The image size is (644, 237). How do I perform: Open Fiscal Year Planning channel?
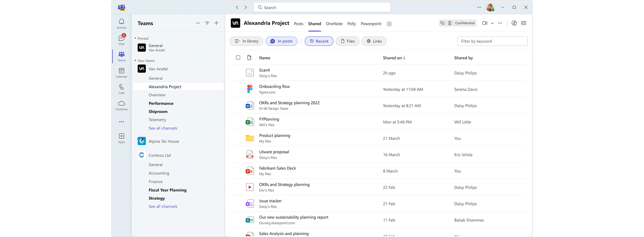tap(167, 190)
